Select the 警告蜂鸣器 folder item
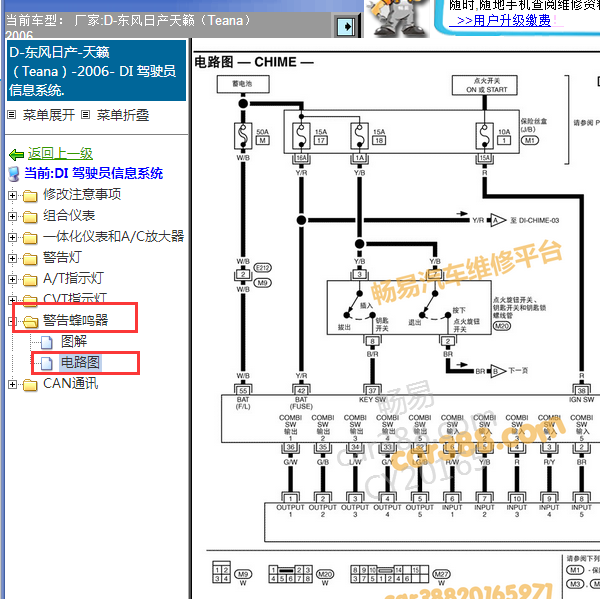The height and width of the screenshot is (599, 600). click(x=75, y=320)
